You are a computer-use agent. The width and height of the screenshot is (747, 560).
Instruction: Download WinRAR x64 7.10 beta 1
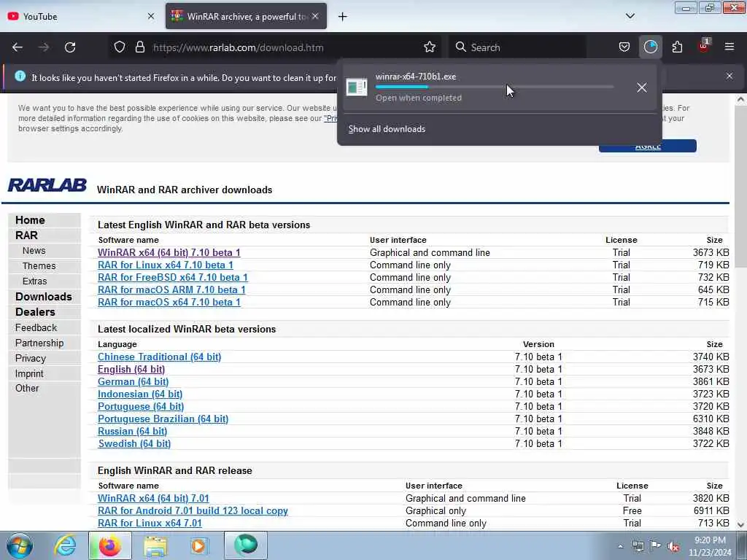[169, 252]
